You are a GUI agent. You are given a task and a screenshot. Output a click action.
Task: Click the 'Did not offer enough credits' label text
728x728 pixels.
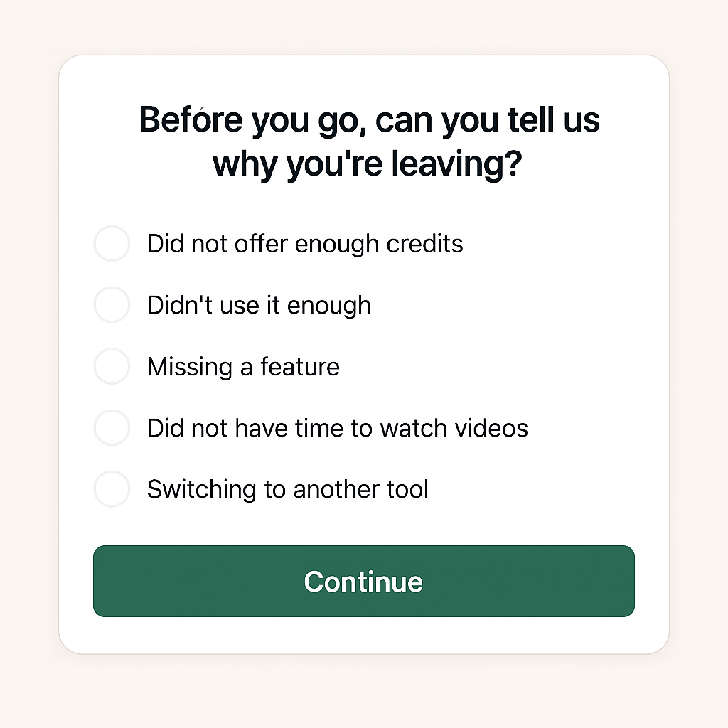click(x=305, y=245)
